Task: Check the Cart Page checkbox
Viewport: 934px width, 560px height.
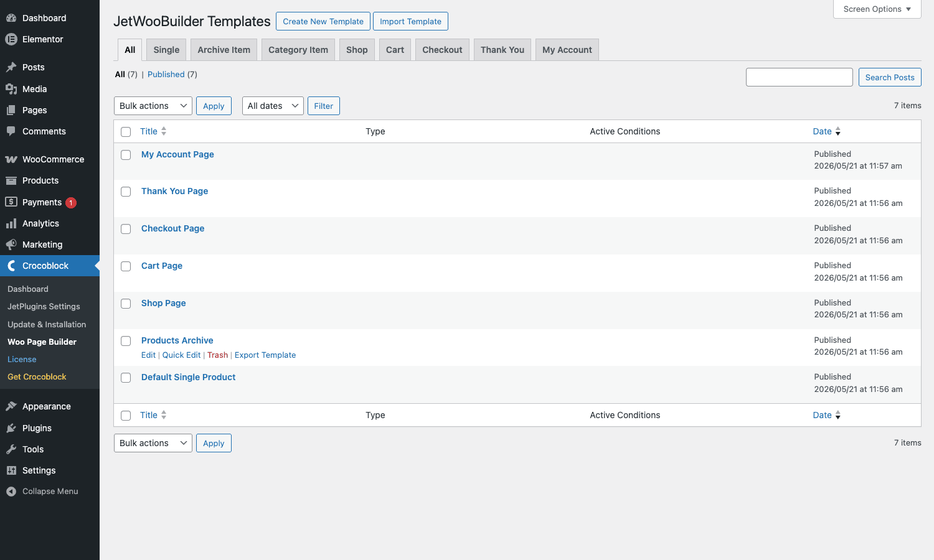Action: click(x=126, y=266)
